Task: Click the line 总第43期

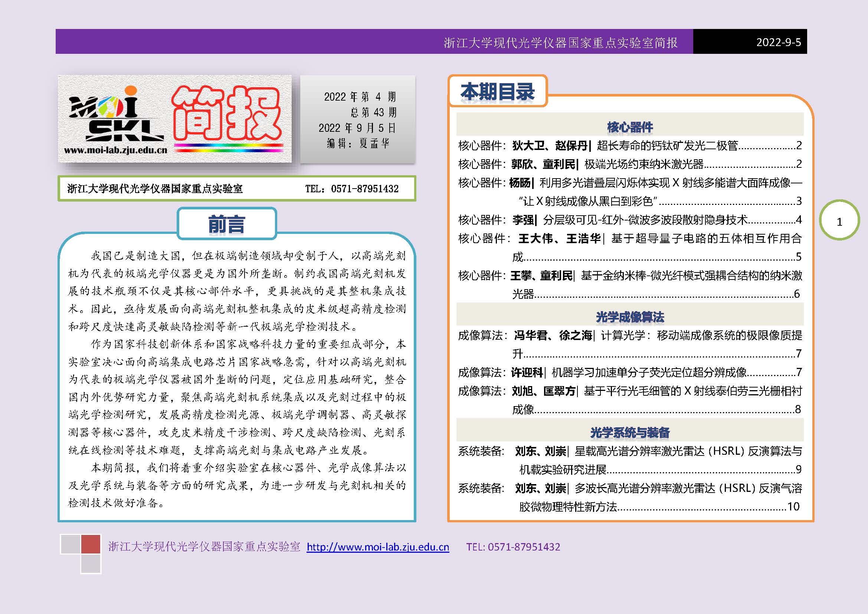Action: pos(373,112)
